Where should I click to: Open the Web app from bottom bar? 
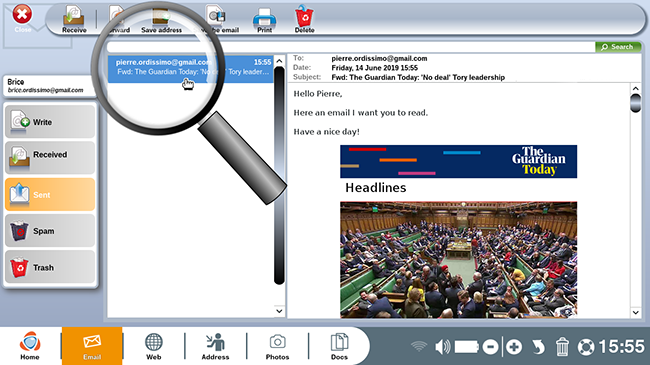pos(153,346)
